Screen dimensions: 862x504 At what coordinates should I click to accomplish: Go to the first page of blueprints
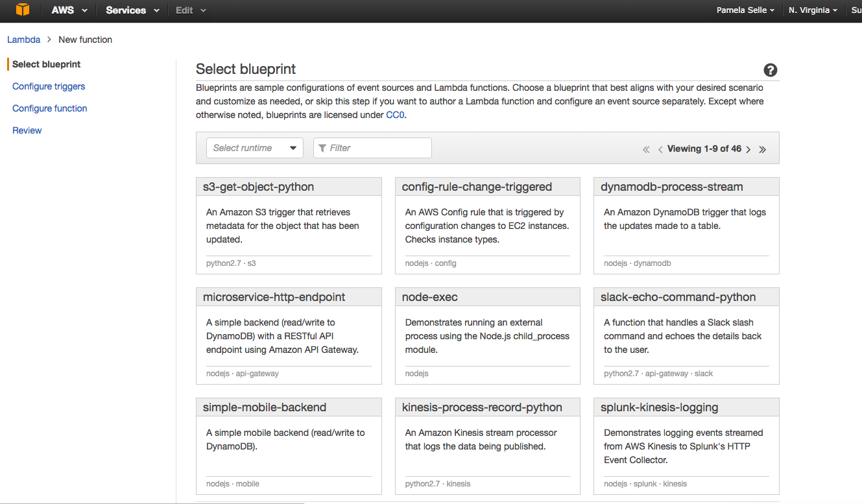pos(646,149)
